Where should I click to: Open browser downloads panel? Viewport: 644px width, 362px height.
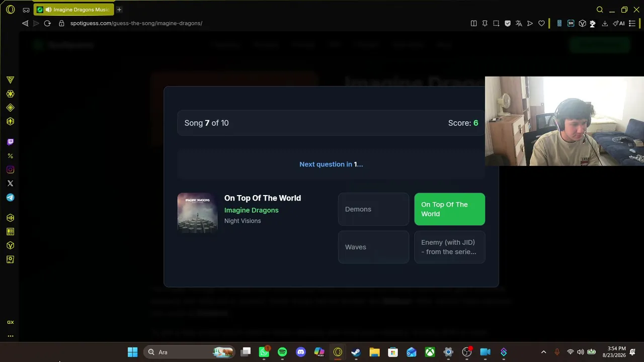(x=605, y=23)
